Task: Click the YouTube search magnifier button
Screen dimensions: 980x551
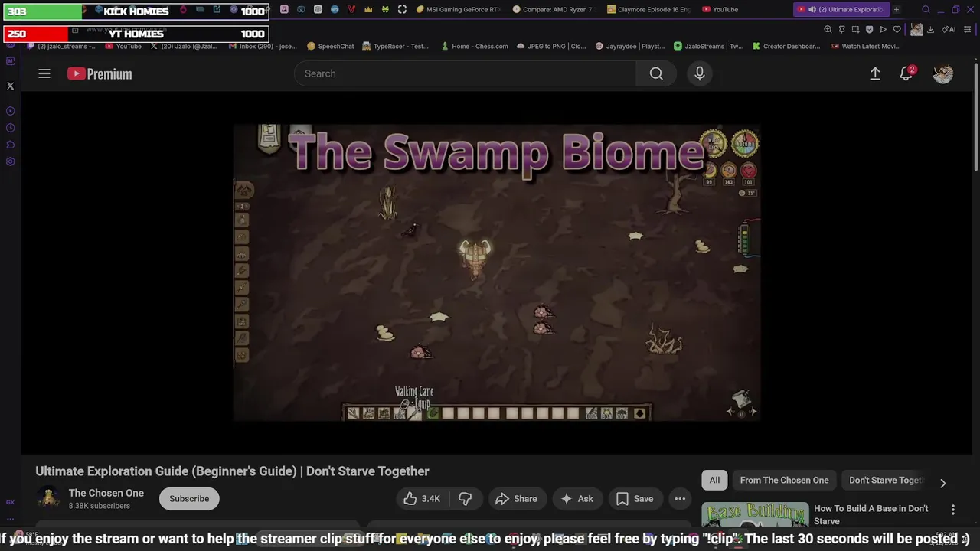Action: 656,73
